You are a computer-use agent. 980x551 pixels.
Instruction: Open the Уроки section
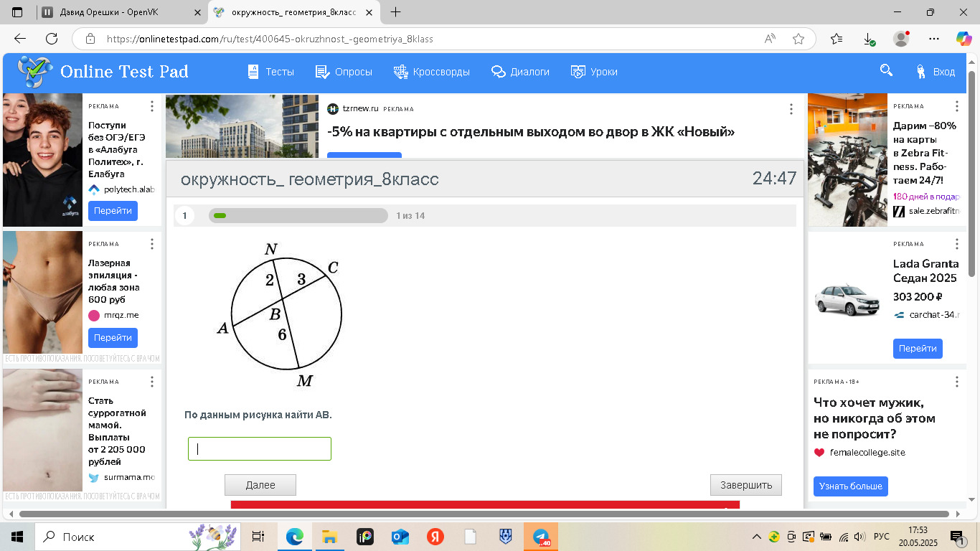click(594, 72)
